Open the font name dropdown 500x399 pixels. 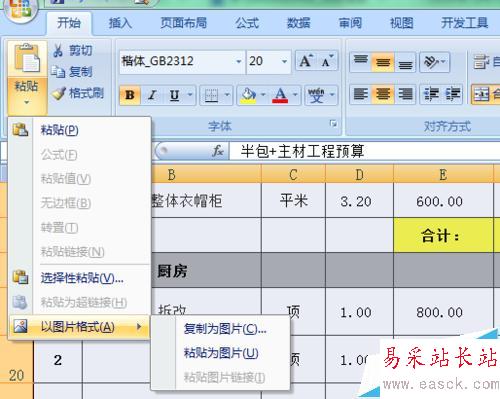tap(239, 62)
